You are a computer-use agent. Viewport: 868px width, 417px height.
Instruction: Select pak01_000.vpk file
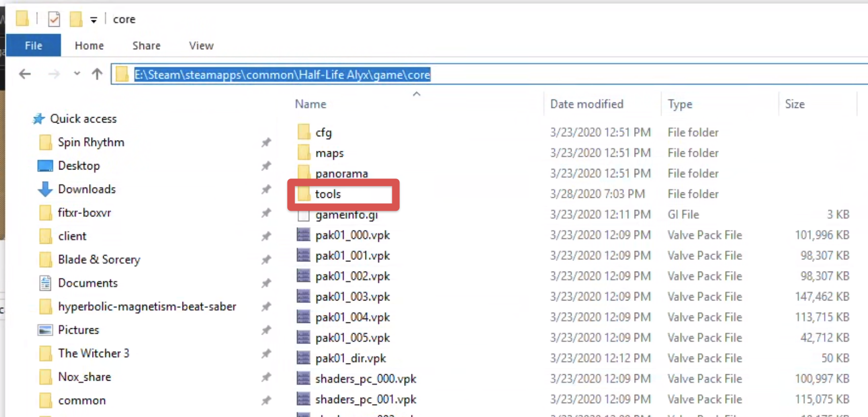[x=353, y=235]
